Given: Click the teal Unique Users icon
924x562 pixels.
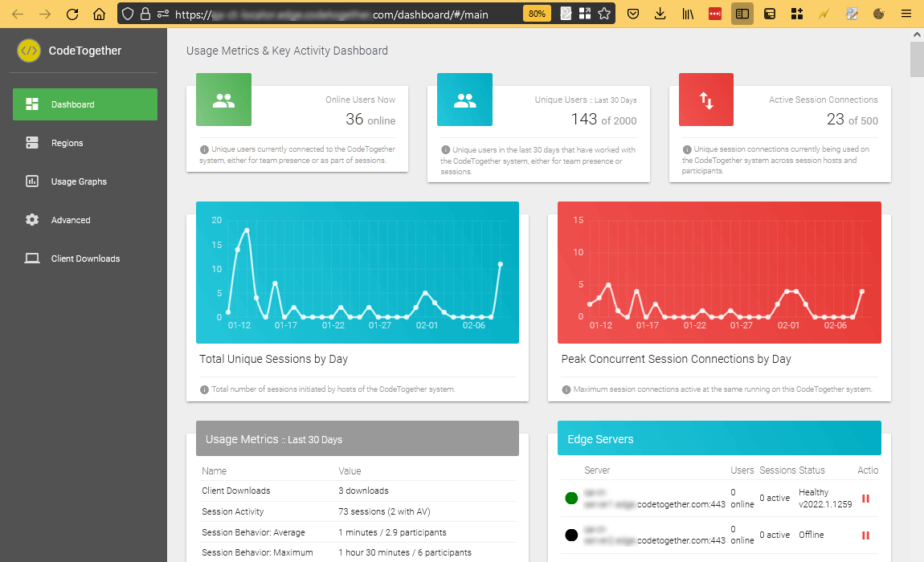Looking at the screenshot, I should pos(465,100).
